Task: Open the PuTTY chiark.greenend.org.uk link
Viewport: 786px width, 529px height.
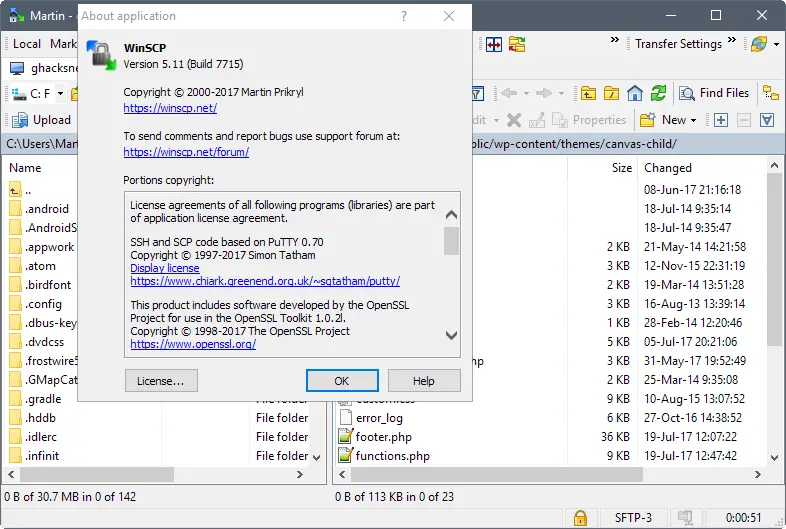Action: pyautogui.click(x=265, y=281)
